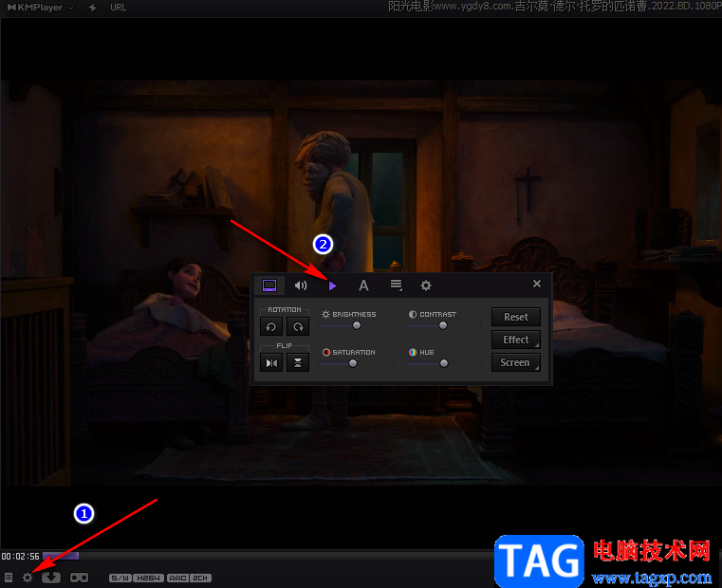Image resolution: width=722 pixels, height=588 pixels.
Task: Adjust the Contrast slider
Action: pyautogui.click(x=443, y=325)
